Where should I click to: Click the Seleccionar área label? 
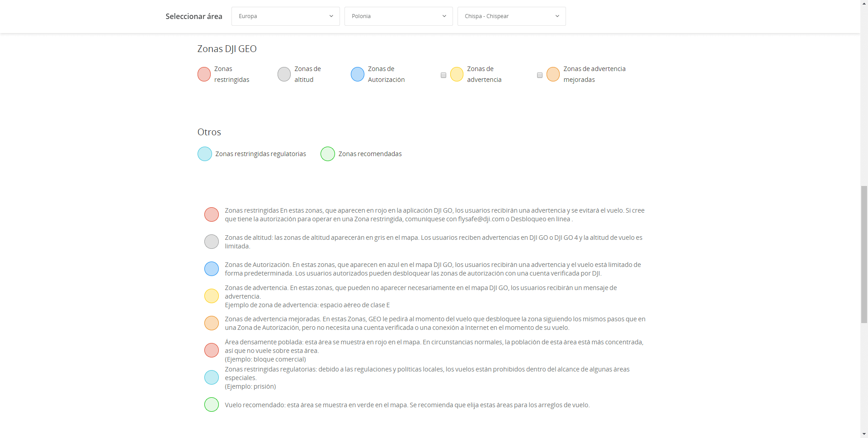194,16
